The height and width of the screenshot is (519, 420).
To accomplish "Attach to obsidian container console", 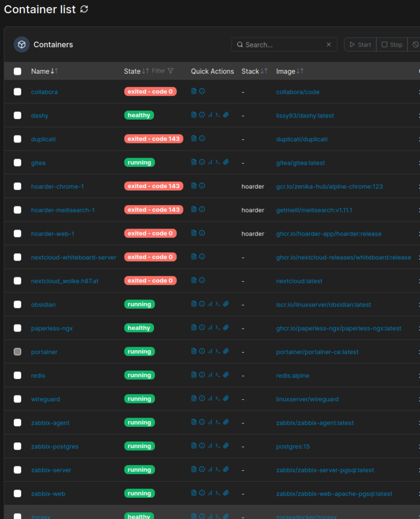I will click(x=226, y=304).
